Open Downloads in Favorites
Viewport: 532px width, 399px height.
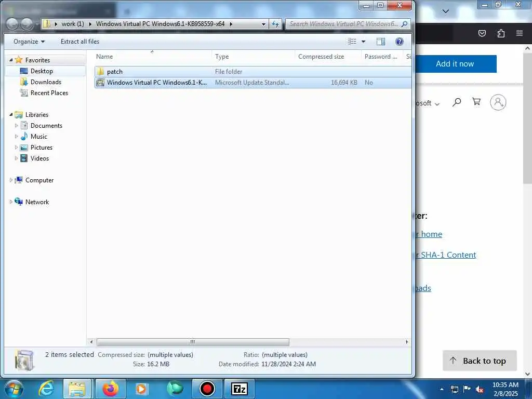click(x=46, y=82)
